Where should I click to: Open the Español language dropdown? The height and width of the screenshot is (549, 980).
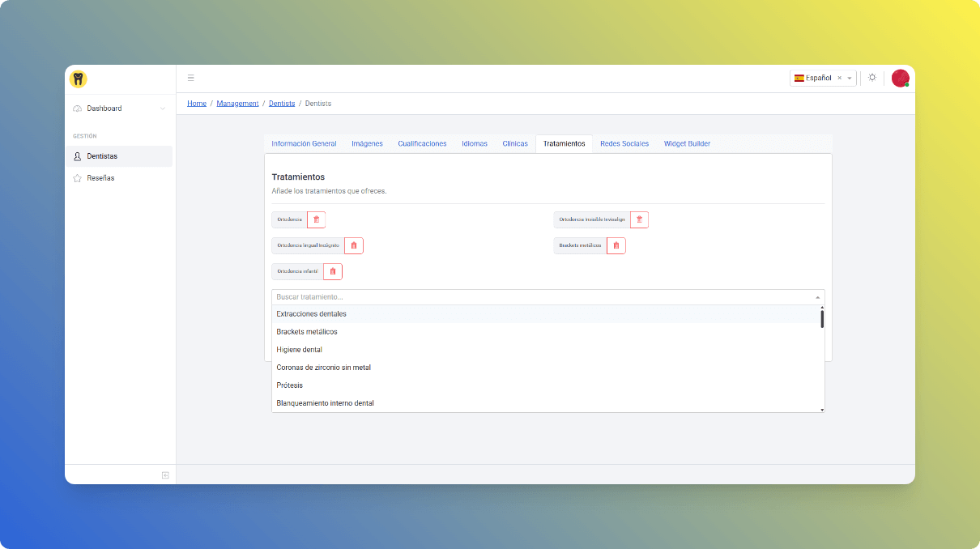click(x=850, y=78)
